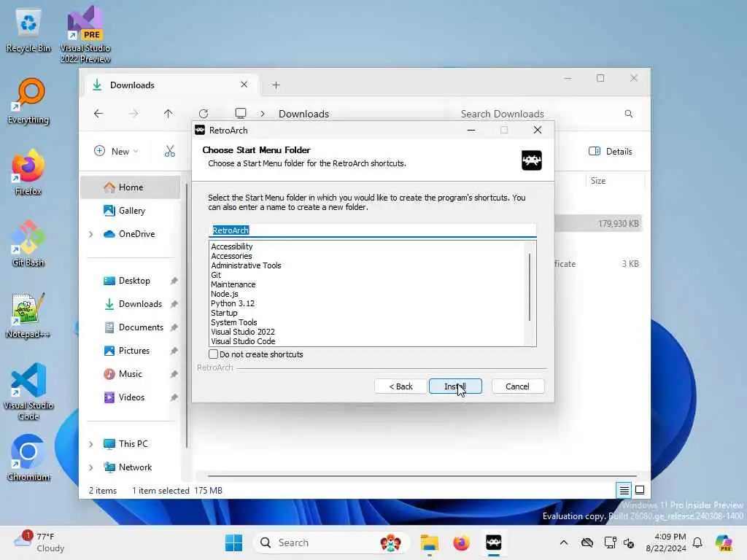Click the Size column header
Screen dimensions: 747x560
598,181
